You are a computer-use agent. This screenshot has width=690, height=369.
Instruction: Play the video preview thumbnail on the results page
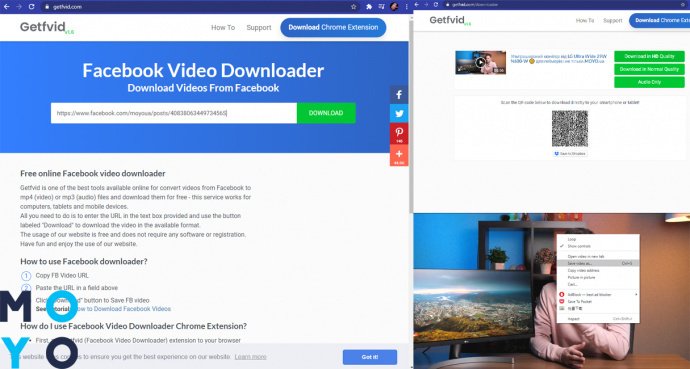tap(481, 62)
